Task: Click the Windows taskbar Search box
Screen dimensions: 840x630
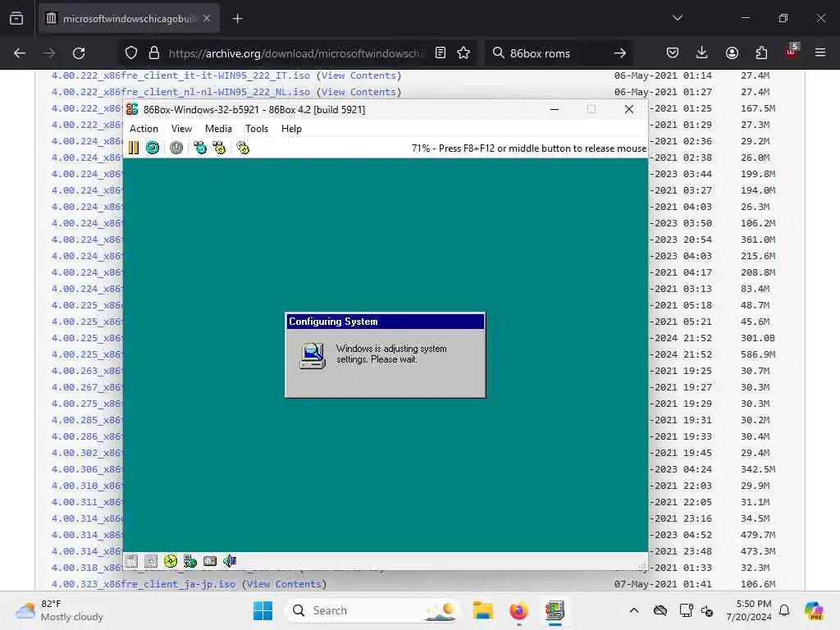Action: pos(374,610)
